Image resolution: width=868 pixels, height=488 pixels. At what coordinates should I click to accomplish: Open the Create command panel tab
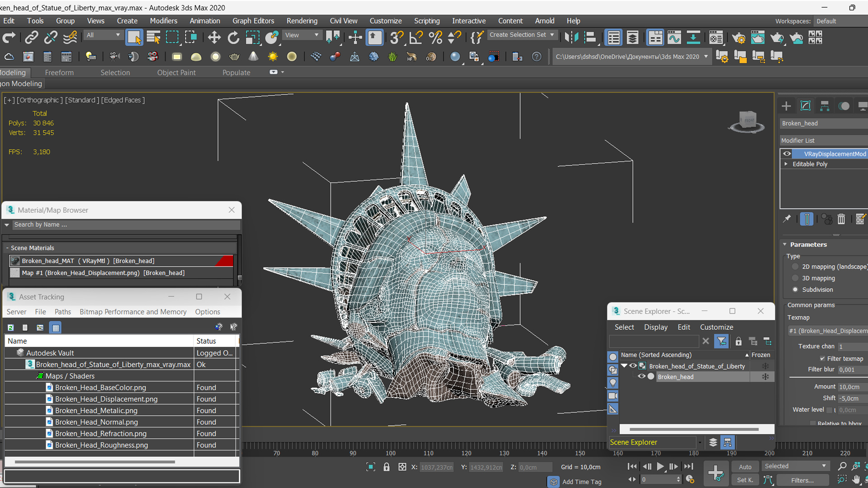pos(786,106)
